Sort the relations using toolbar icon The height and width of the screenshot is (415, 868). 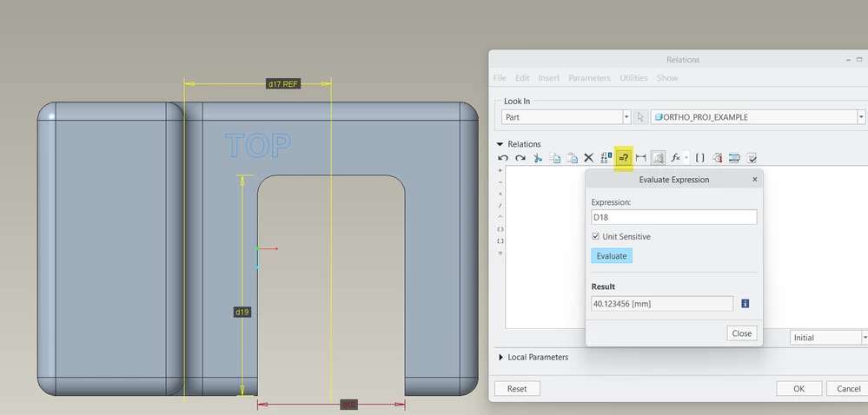(x=734, y=158)
